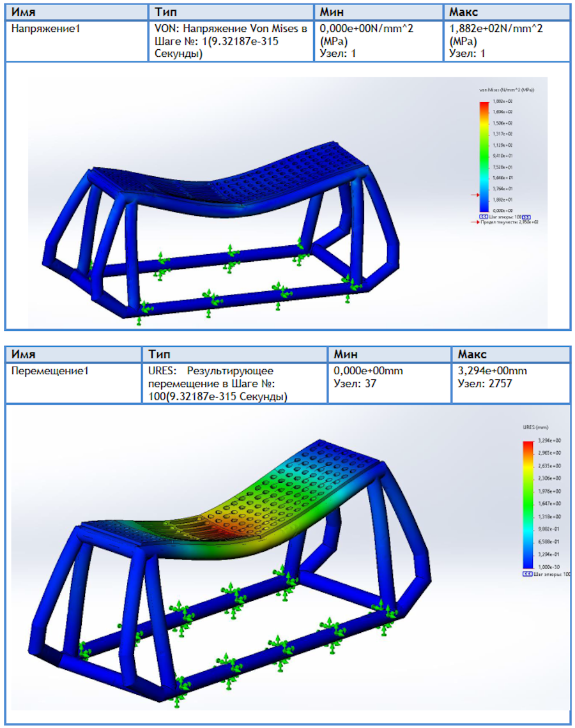Click the '1,318e+00' URES legend value

pos(549,517)
